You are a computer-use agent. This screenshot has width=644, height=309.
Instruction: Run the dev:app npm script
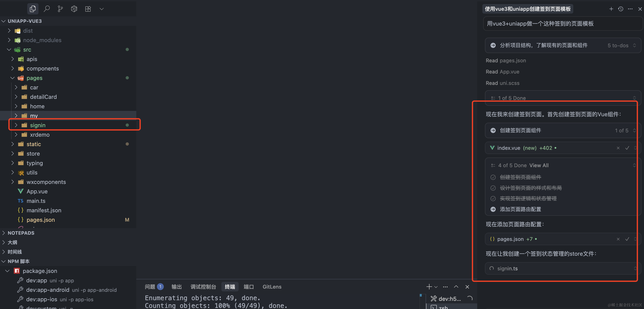[37, 280]
